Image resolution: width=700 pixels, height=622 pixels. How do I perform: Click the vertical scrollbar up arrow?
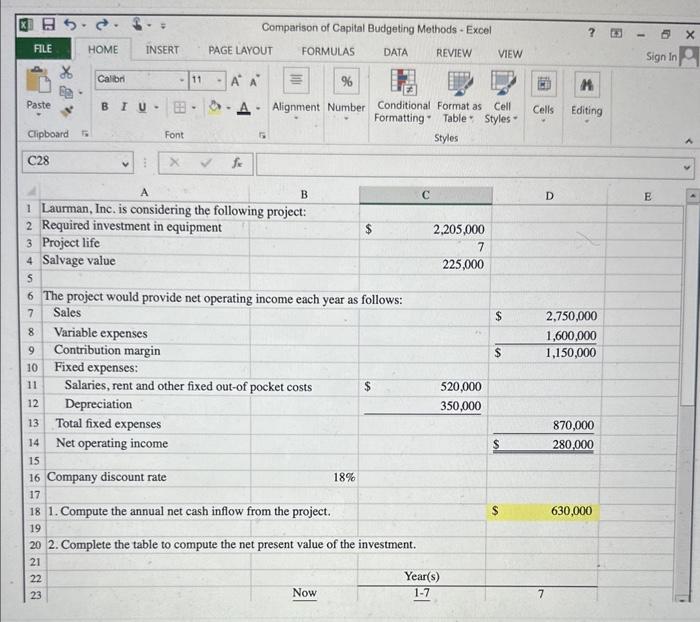692,196
